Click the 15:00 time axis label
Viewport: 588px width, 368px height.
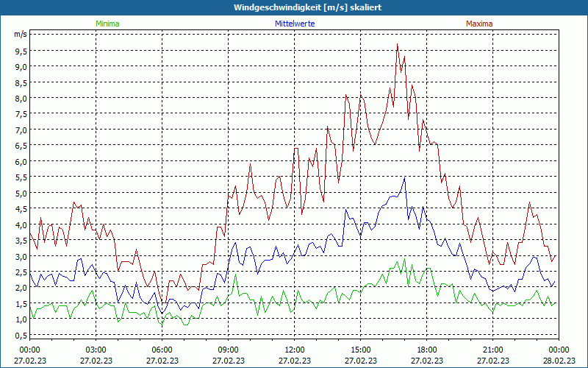(360, 350)
